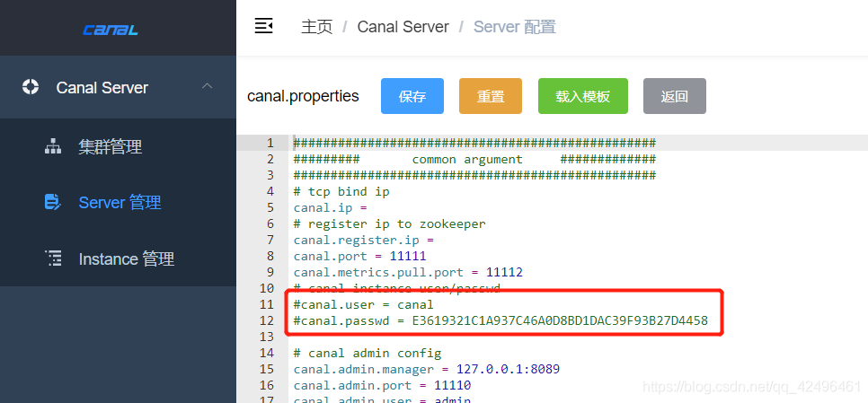Click the canal.metrics.pull.port value 11112
The height and width of the screenshot is (403, 868).
click(x=504, y=272)
